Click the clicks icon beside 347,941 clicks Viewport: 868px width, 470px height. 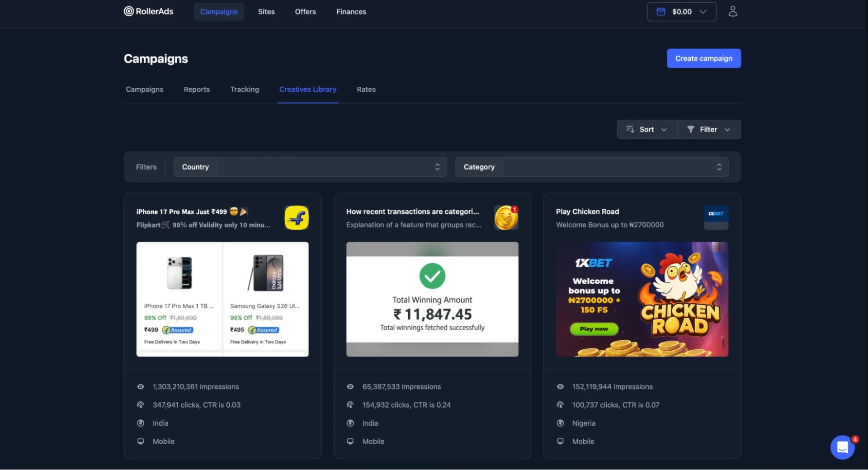pyautogui.click(x=141, y=405)
